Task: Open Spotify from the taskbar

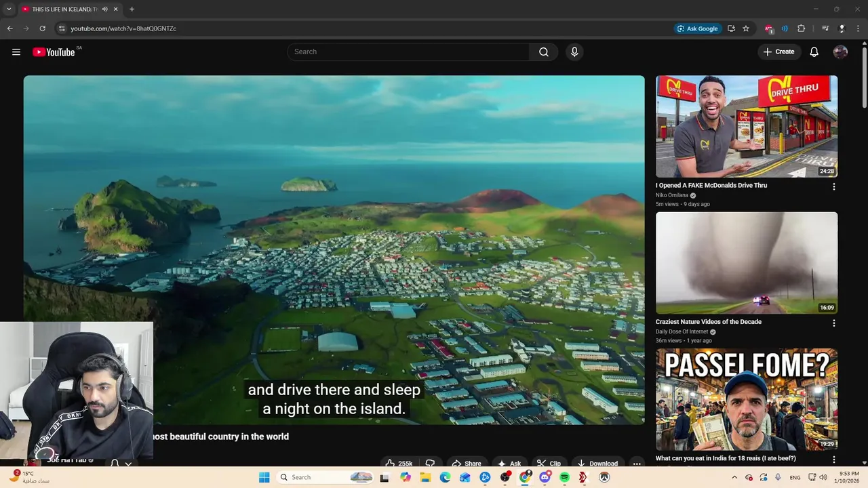Action: [x=565, y=477]
